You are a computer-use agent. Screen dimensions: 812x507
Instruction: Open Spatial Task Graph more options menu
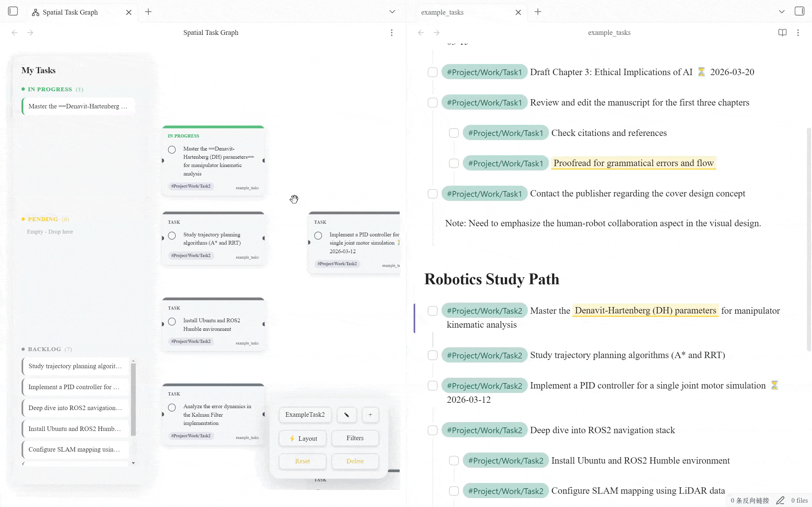(x=391, y=33)
